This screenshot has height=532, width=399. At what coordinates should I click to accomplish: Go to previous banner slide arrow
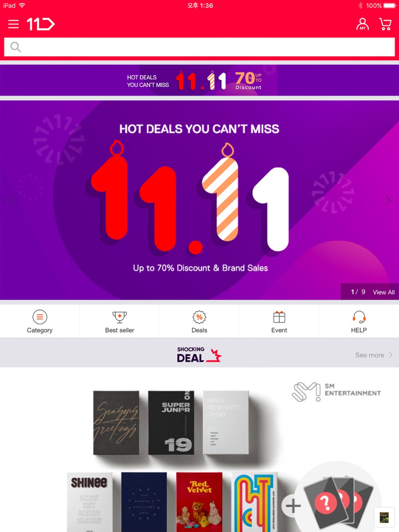click(x=10, y=200)
